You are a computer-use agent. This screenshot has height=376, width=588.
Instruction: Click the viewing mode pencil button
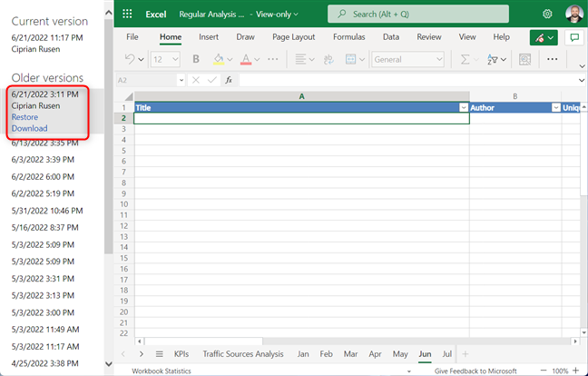click(x=544, y=37)
